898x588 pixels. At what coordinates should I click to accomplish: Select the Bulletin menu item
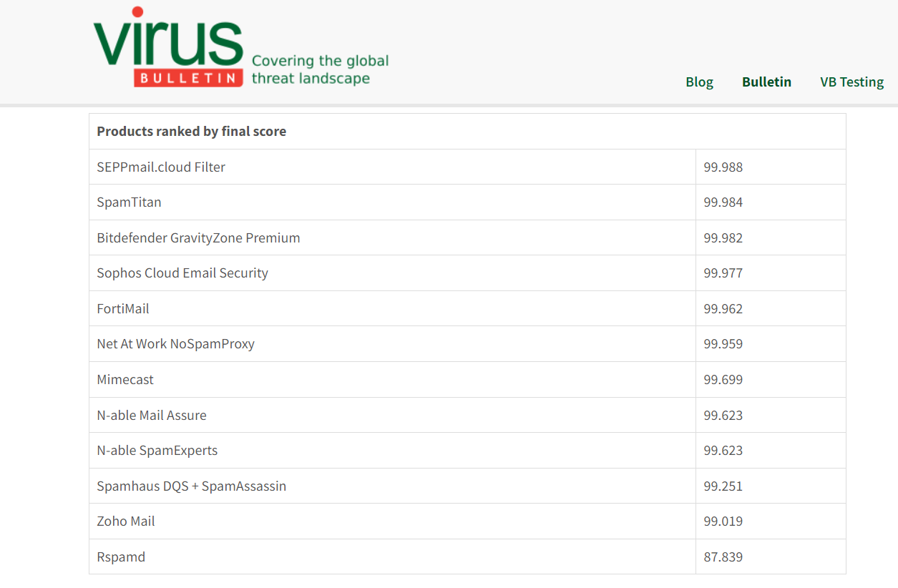766,82
